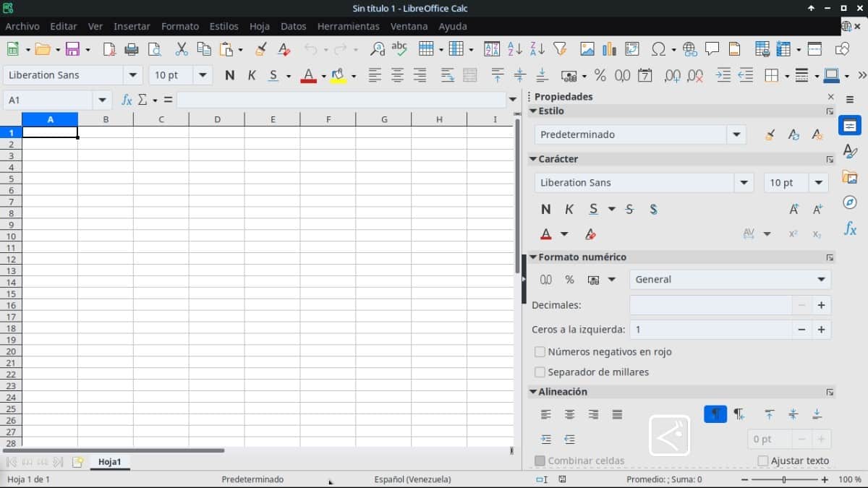Viewport: 868px width, 488px height.
Task: Insert a special character
Action: click(x=659, y=48)
